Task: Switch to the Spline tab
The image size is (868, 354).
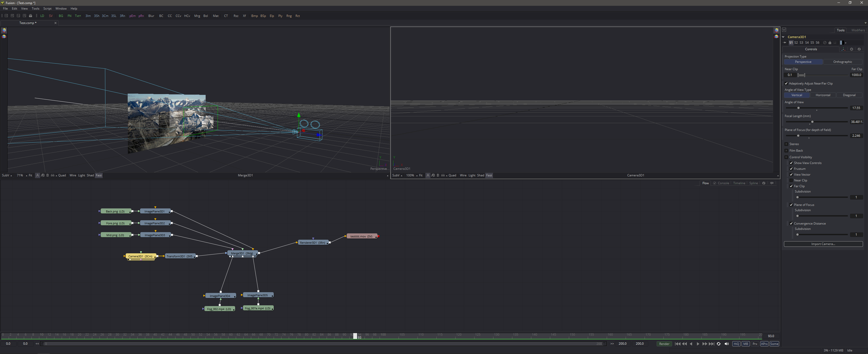Action: point(753,183)
